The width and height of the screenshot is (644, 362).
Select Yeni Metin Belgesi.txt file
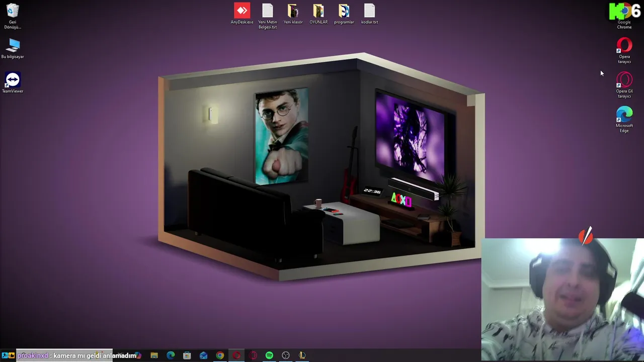pyautogui.click(x=268, y=17)
